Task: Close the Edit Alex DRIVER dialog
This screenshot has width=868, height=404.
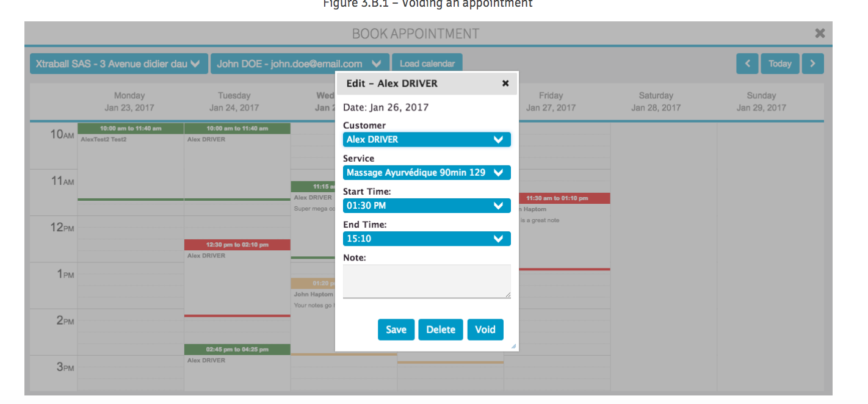Action: click(505, 84)
